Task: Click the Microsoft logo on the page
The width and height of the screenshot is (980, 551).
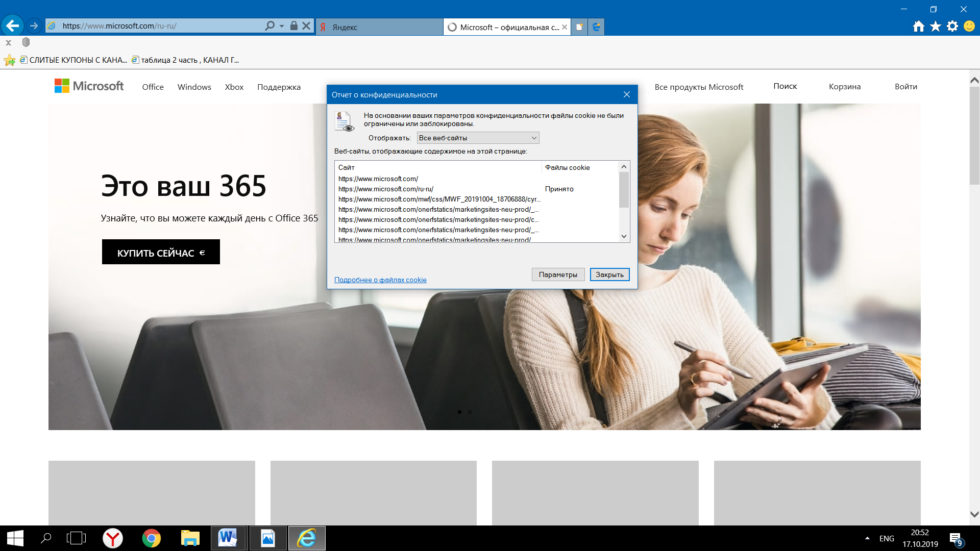Action: click(89, 86)
